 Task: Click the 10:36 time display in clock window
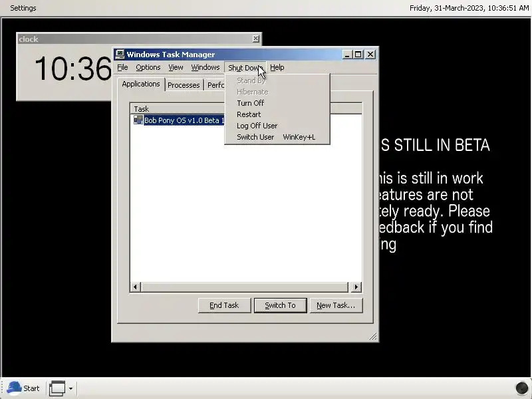pyautogui.click(x=73, y=69)
